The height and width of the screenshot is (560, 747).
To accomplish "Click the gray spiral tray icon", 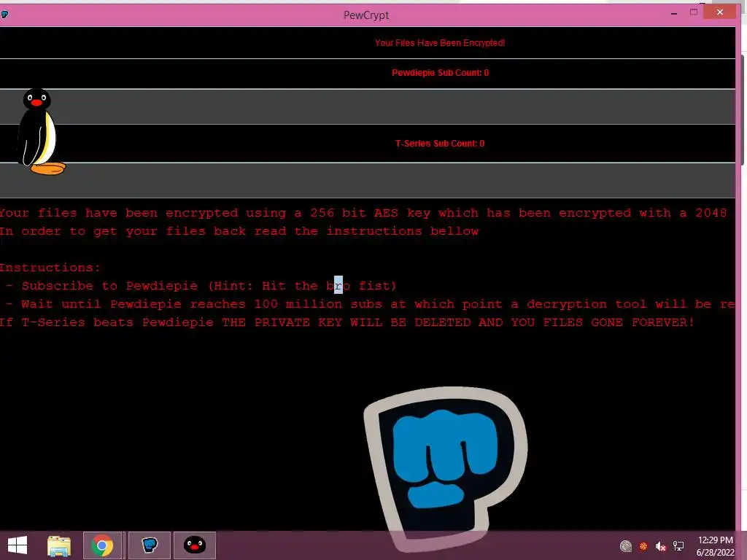I will click(x=625, y=546).
